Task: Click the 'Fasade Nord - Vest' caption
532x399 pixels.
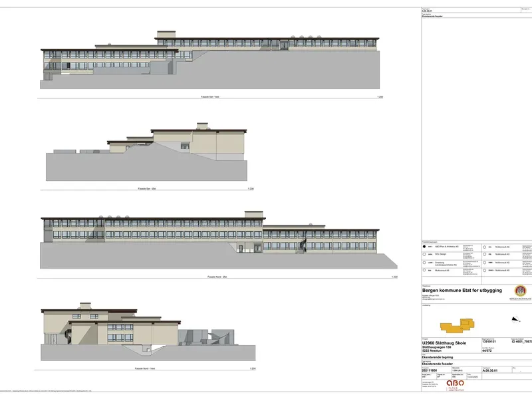Action: click(x=144, y=368)
